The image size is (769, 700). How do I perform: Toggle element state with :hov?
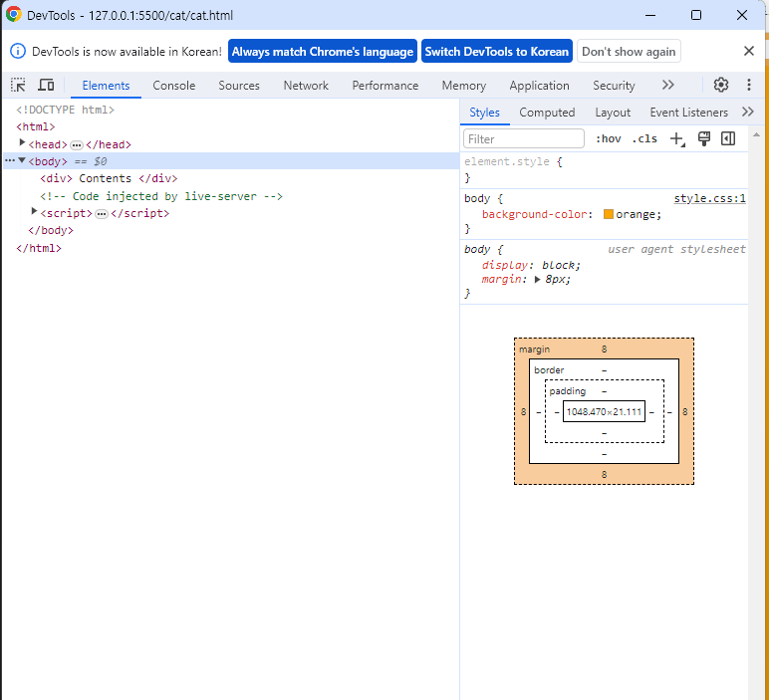click(x=609, y=138)
